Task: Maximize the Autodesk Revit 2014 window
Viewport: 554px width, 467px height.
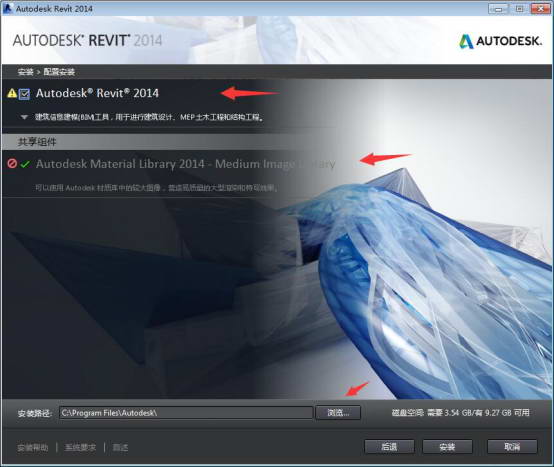Action: coord(519,8)
